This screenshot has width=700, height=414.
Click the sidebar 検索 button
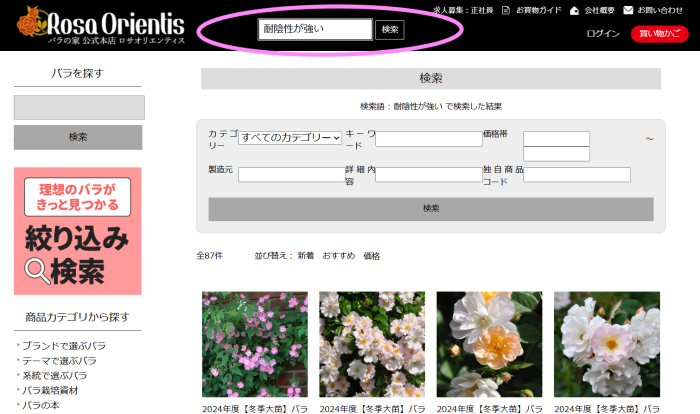pyautogui.click(x=78, y=137)
